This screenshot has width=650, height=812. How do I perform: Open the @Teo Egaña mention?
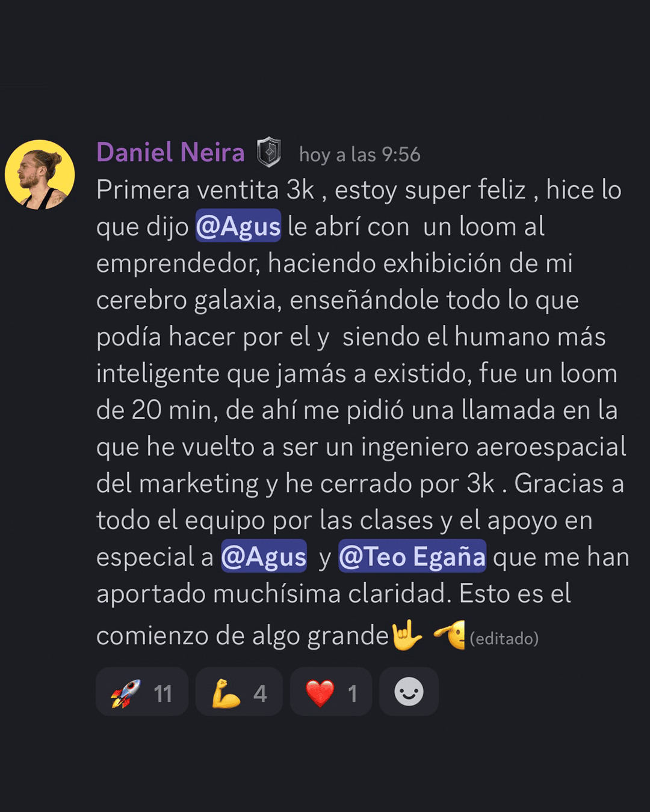click(x=412, y=556)
